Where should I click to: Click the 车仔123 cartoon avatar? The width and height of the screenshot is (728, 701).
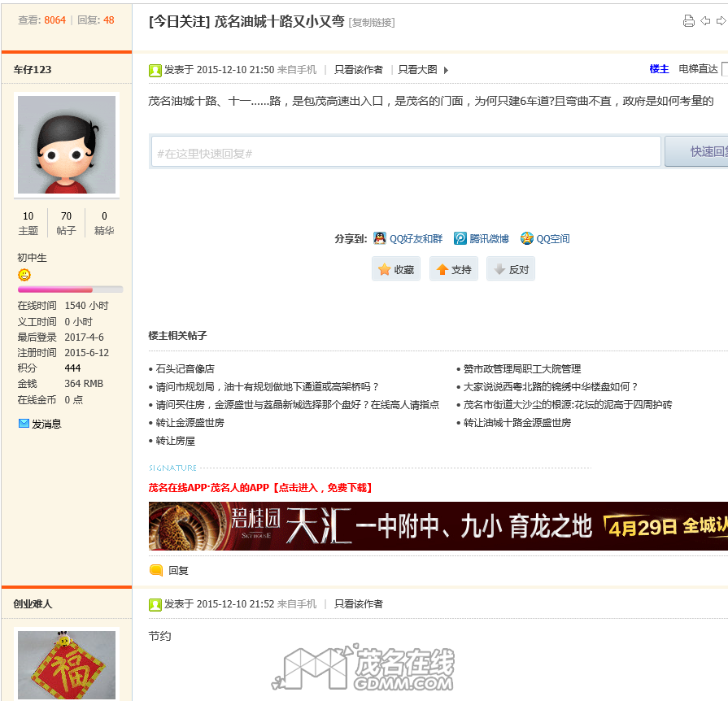pos(67,145)
